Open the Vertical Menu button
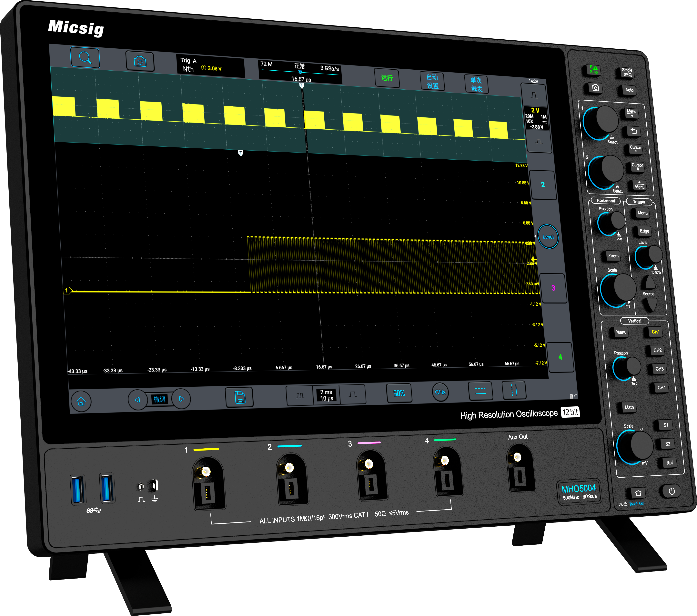This screenshot has height=616, width=697. pyautogui.click(x=621, y=332)
